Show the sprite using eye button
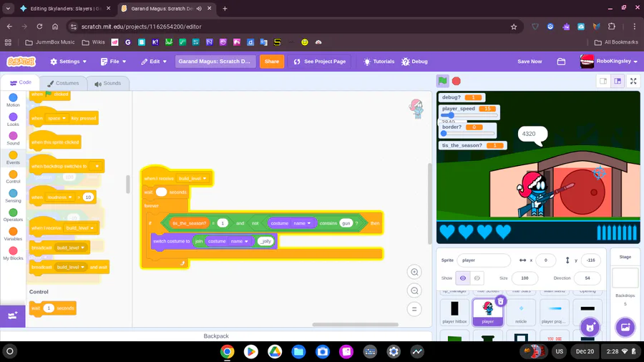644x362 pixels. 463,278
